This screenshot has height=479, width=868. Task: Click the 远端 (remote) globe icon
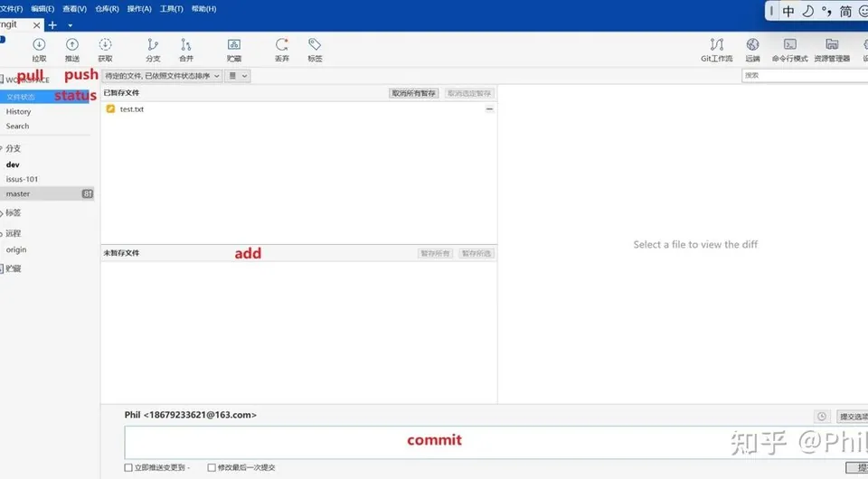pos(752,49)
